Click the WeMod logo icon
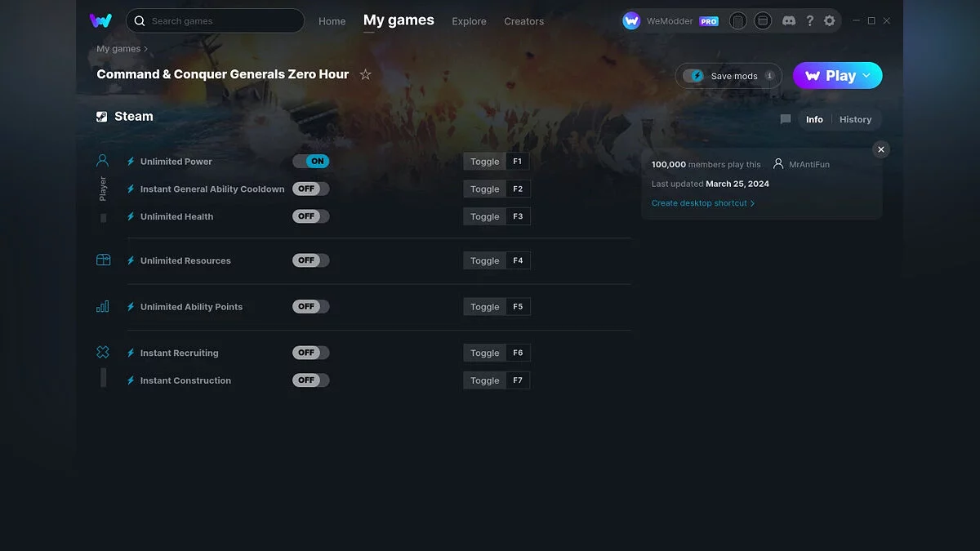This screenshot has height=551, width=980. pyautogui.click(x=100, y=20)
